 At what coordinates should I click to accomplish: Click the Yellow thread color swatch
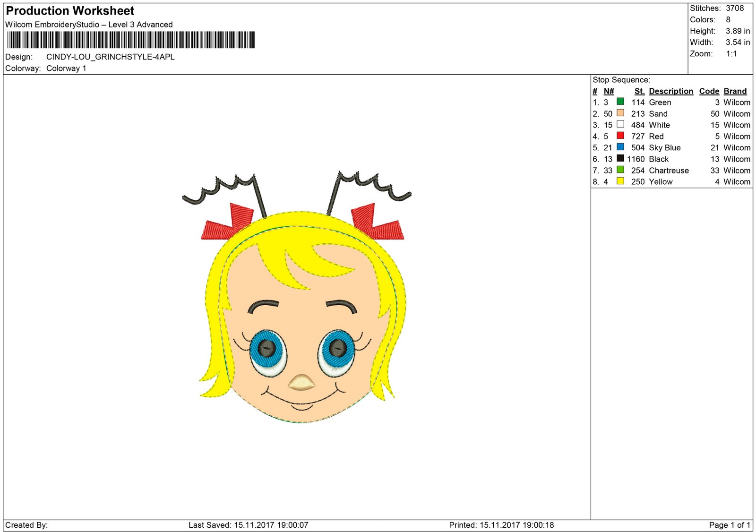point(620,181)
